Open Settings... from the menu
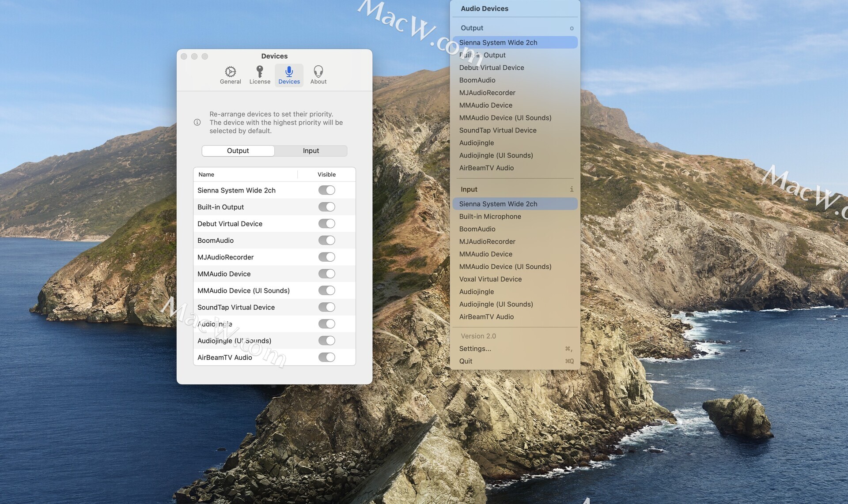This screenshot has height=504, width=848. [475, 349]
